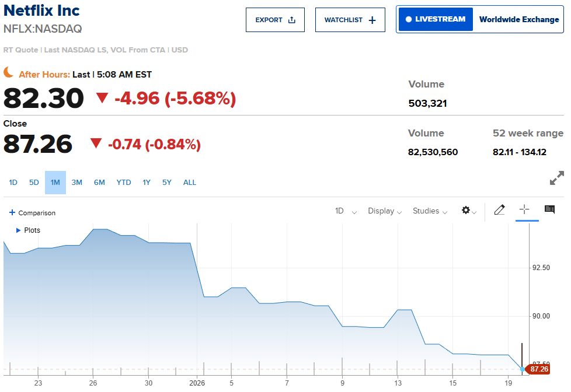
Task: Select the ALL time range
Action: tap(190, 183)
